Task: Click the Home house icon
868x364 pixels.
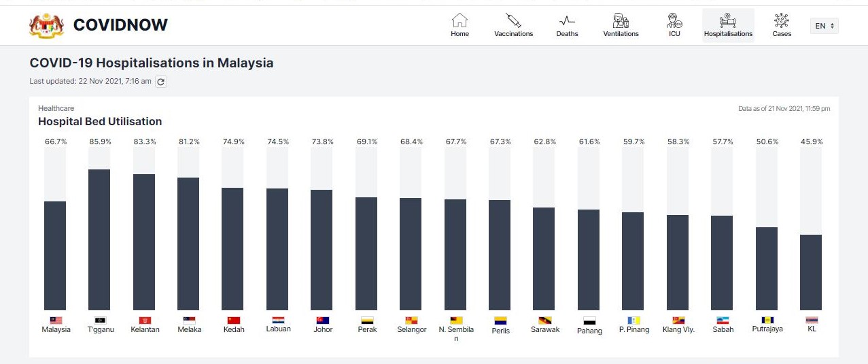Action: pos(460,20)
